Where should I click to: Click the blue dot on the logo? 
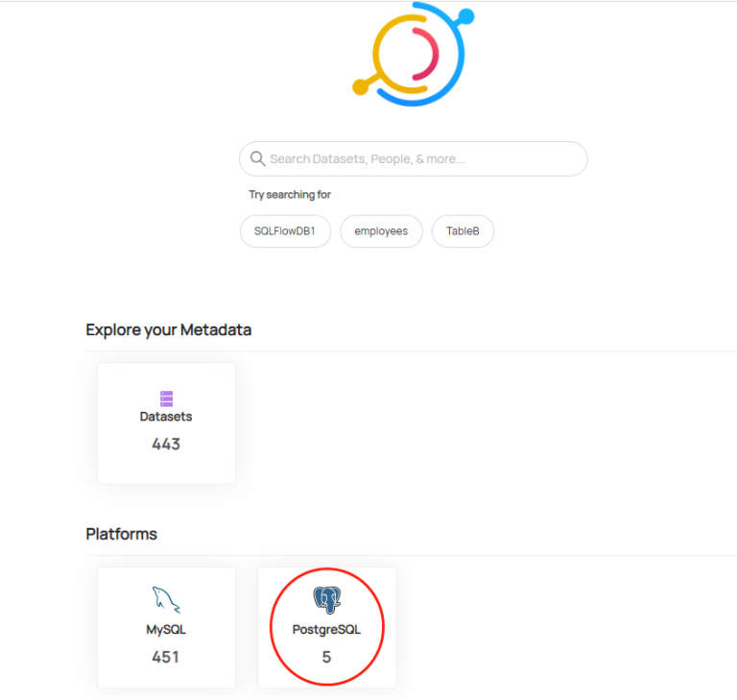pyautogui.click(x=466, y=16)
